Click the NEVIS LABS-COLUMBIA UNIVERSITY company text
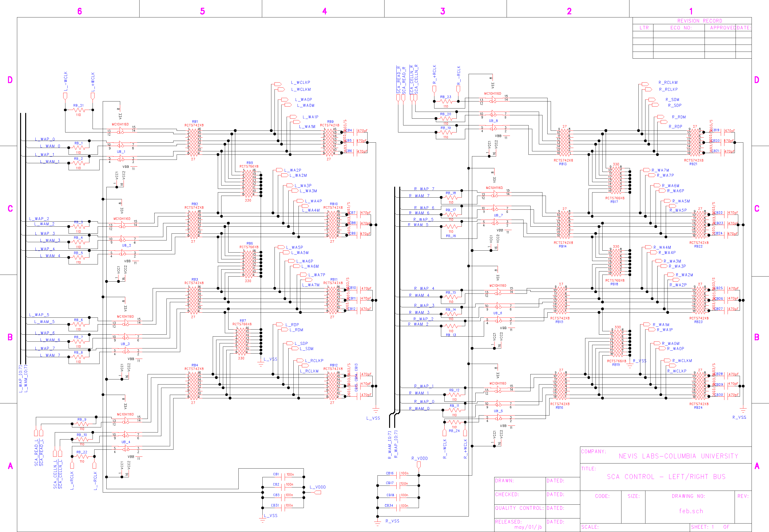The image size is (769, 532). [678, 456]
